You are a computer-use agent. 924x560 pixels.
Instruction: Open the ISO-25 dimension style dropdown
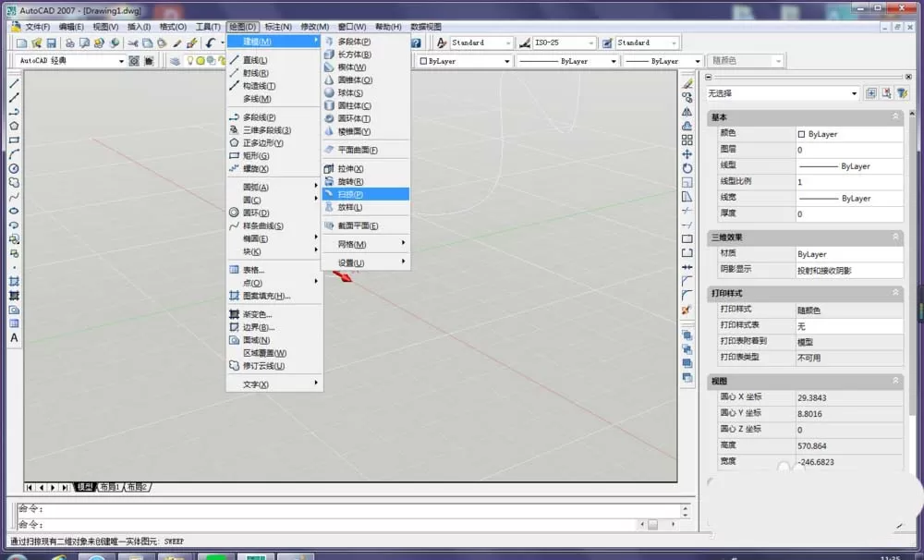pos(590,43)
